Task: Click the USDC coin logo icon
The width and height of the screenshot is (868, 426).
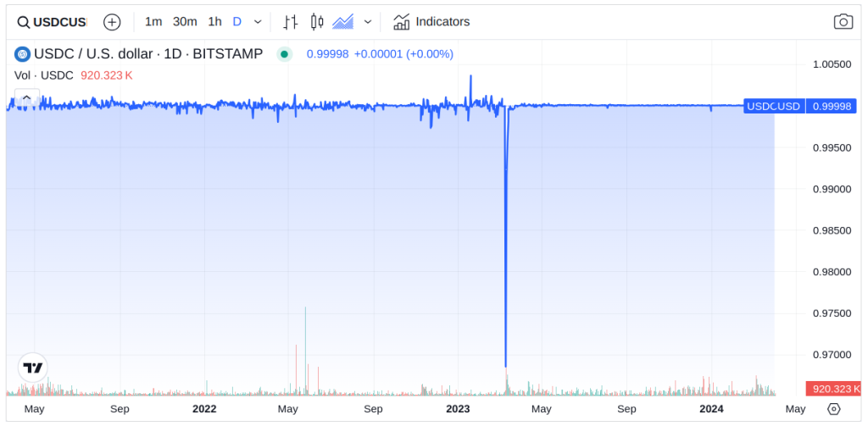Action: [x=22, y=54]
